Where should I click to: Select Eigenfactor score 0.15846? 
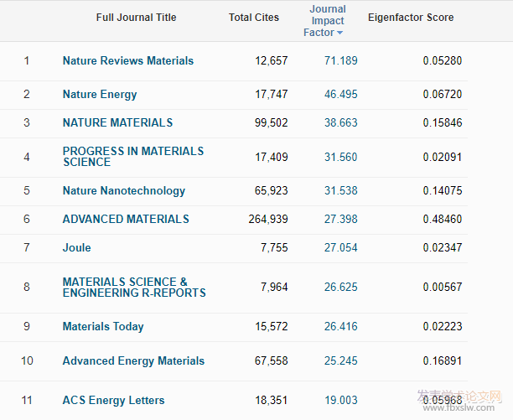[x=443, y=122]
